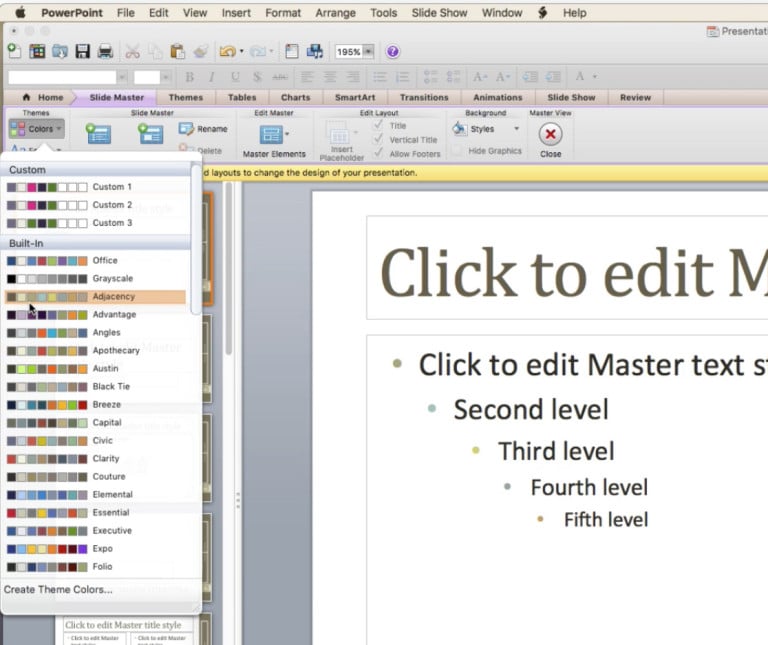Open the Background Styles dropdown
The image size is (768, 645).
tap(486, 129)
